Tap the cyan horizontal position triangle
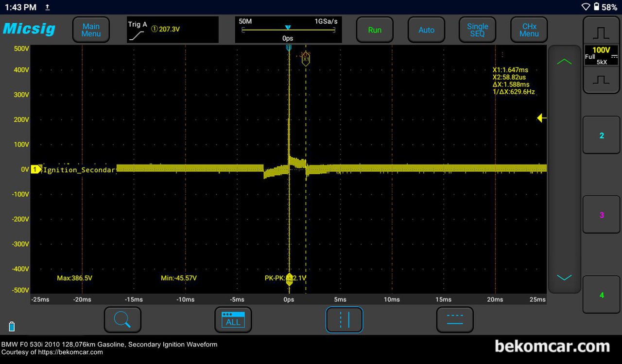 point(288,28)
